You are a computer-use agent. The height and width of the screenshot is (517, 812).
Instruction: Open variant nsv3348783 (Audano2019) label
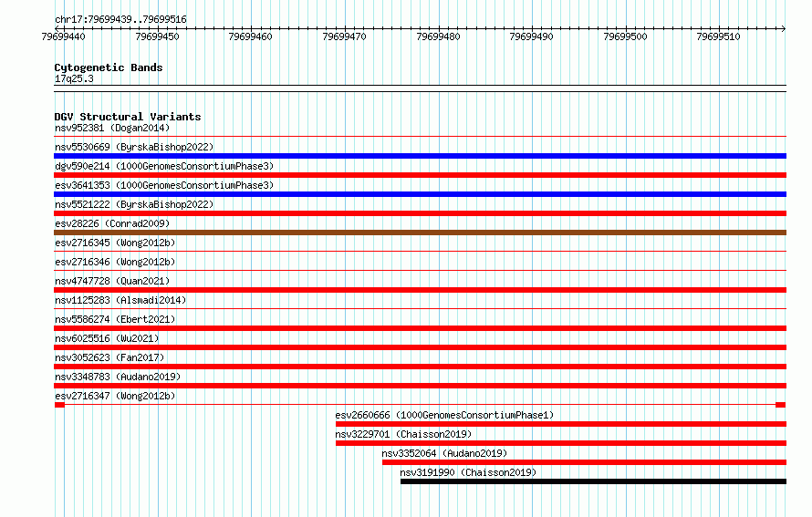click(x=118, y=377)
